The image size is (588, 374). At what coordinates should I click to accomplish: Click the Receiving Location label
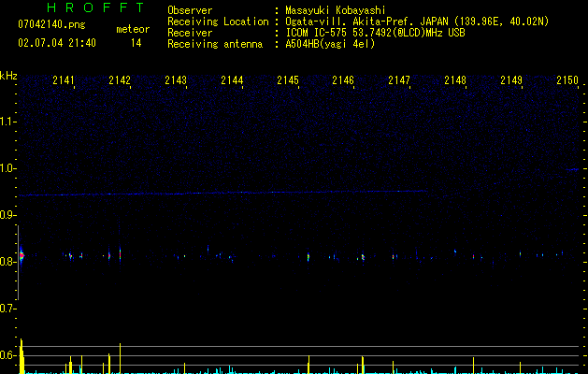click(x=218, y=22)
